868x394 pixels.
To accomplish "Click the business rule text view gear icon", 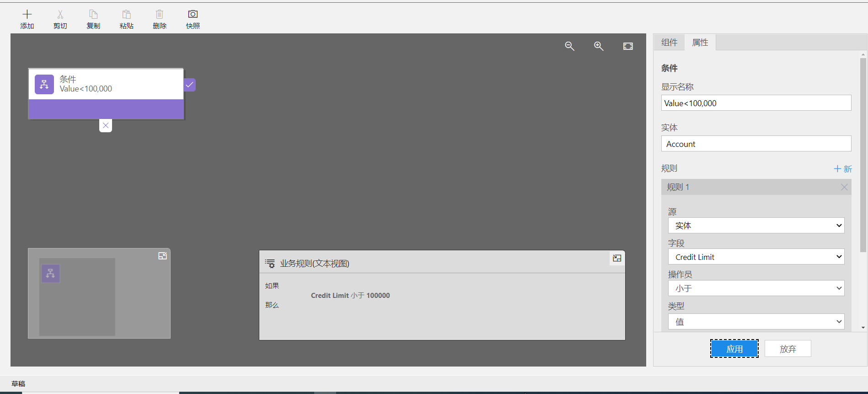I will (270, 264).
